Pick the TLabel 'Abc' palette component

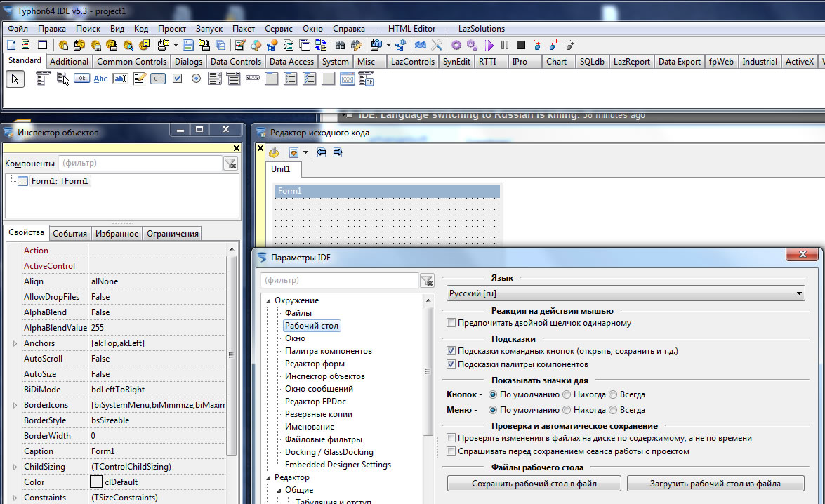pyautogui.click(x=100, y=79)
